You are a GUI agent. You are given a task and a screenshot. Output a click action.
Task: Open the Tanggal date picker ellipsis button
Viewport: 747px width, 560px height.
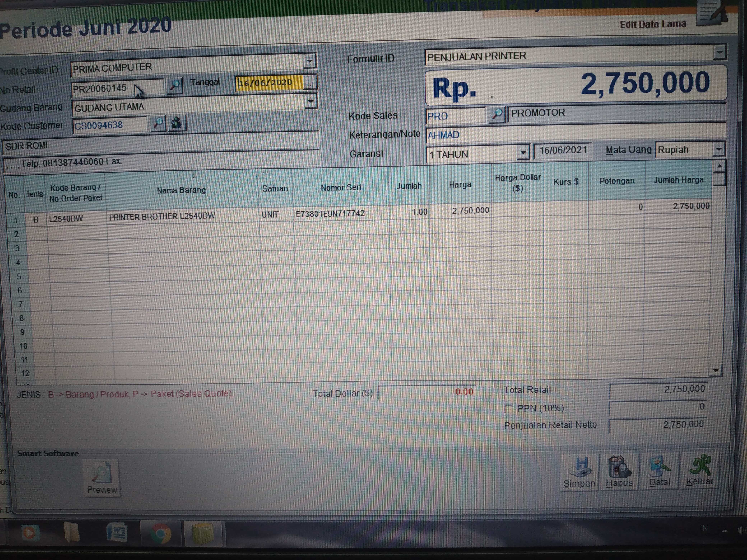tap(310, 82)
